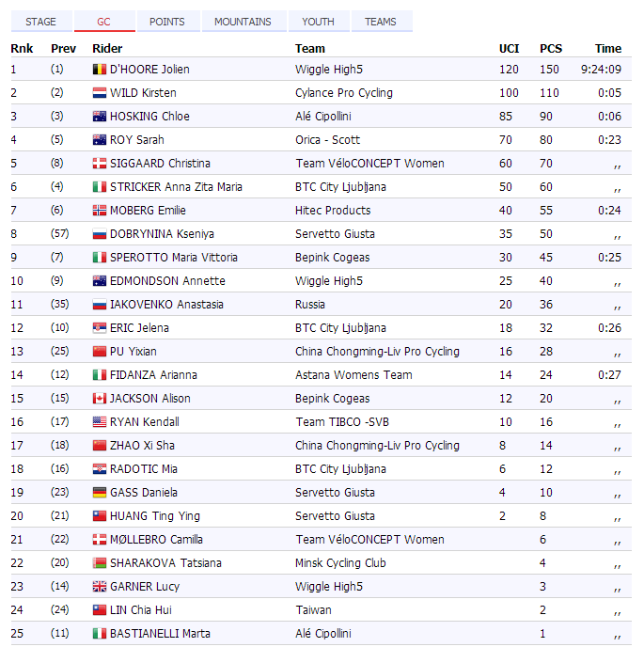The width and height of the screenshot is (644, 647).
Task: Show the YOUTH classification tab
Action: (318, 22)
